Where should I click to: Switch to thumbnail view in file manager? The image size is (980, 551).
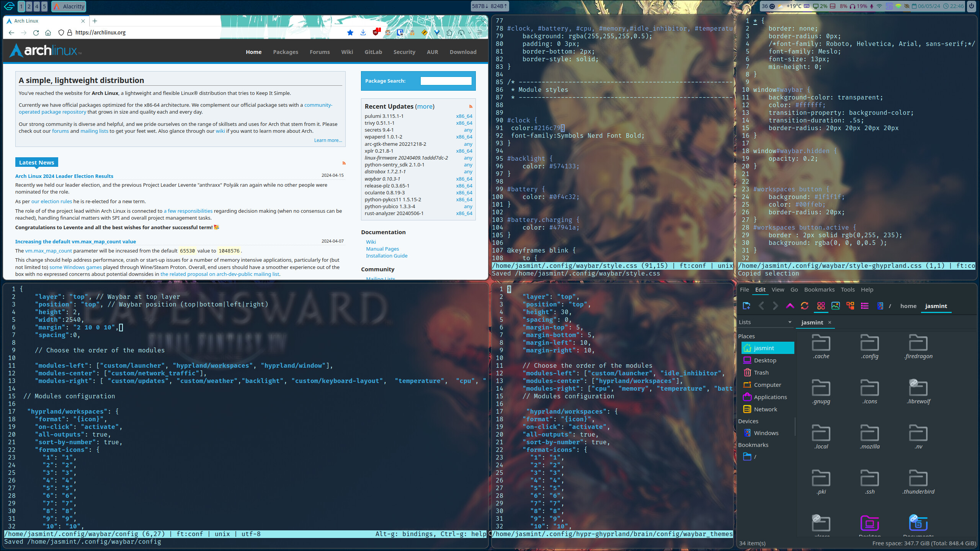tap(835, 306)
